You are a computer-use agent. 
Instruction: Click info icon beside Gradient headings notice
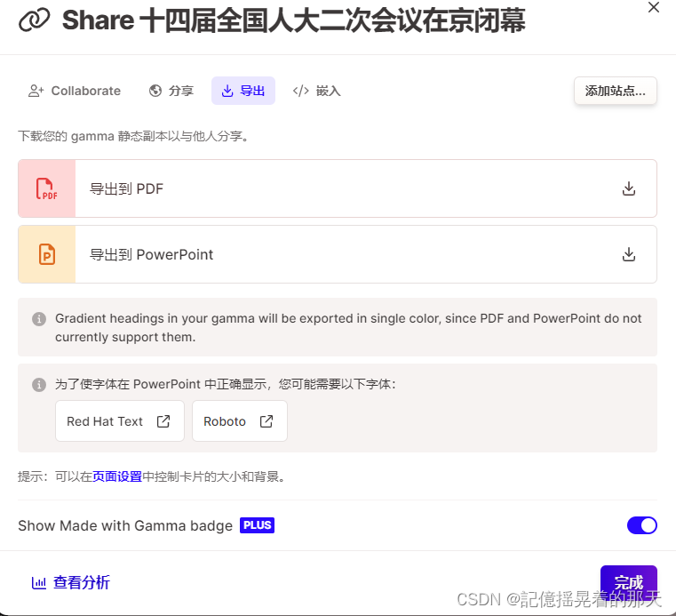pyautogui.click(x=39, y=319)
